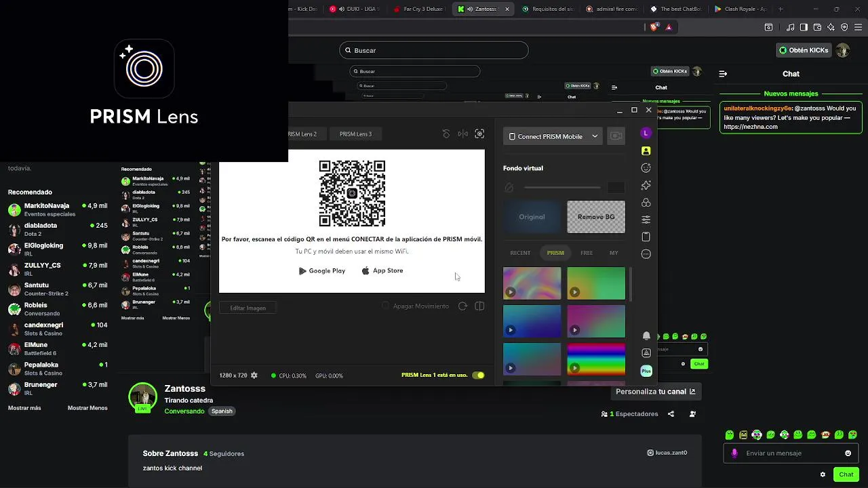Image resolution: width=868 pixels, height=488 pixels.
Task: Toggle the Apagar Movimiento option
Action: point(385,306)
